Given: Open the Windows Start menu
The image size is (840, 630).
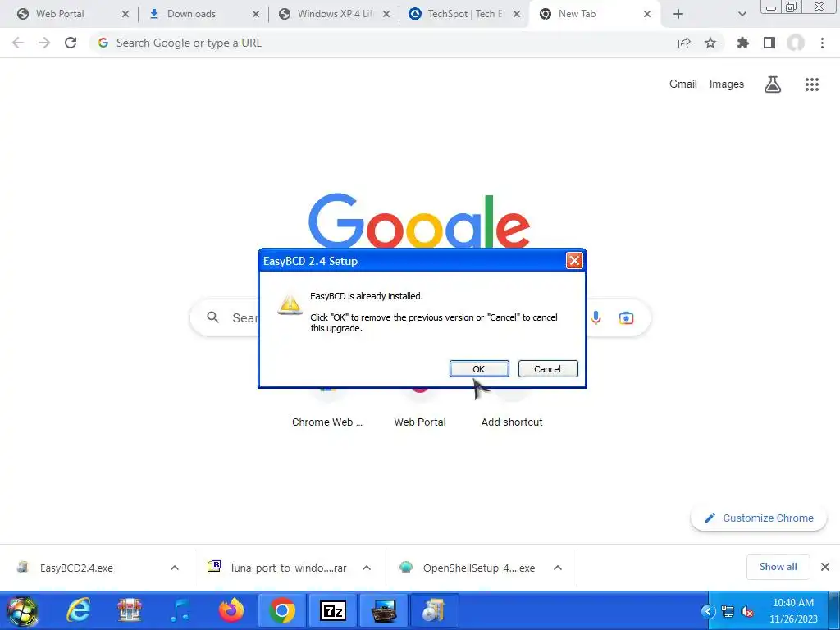Looking at the screenshot, I should point(22,610).
